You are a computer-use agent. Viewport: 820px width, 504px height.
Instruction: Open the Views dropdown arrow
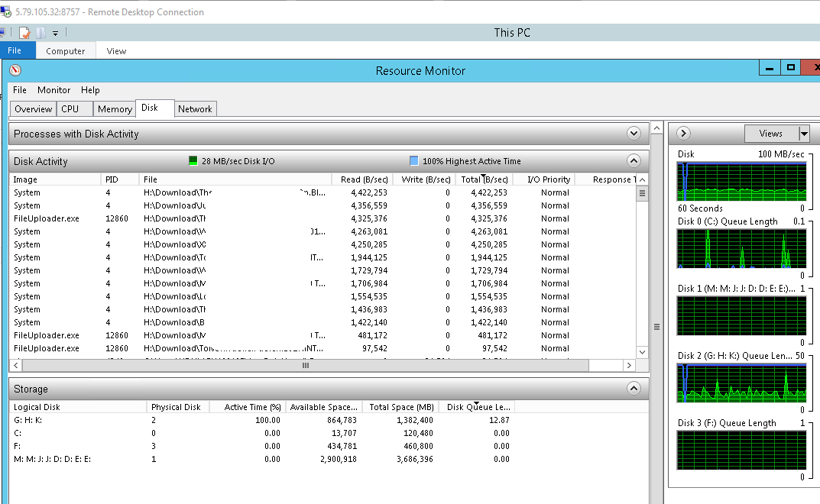(803, 134)
